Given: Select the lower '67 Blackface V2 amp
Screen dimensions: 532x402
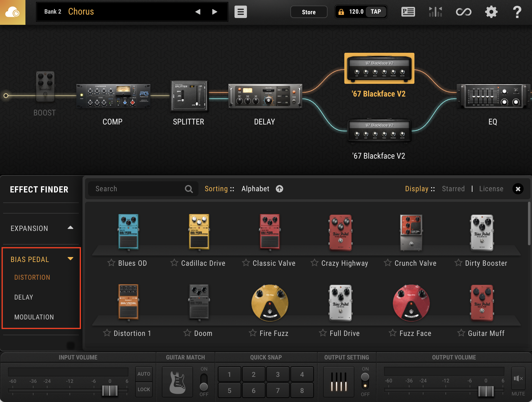Looking at the screenshot, I should pyautogui.click(x=379, y=131).
